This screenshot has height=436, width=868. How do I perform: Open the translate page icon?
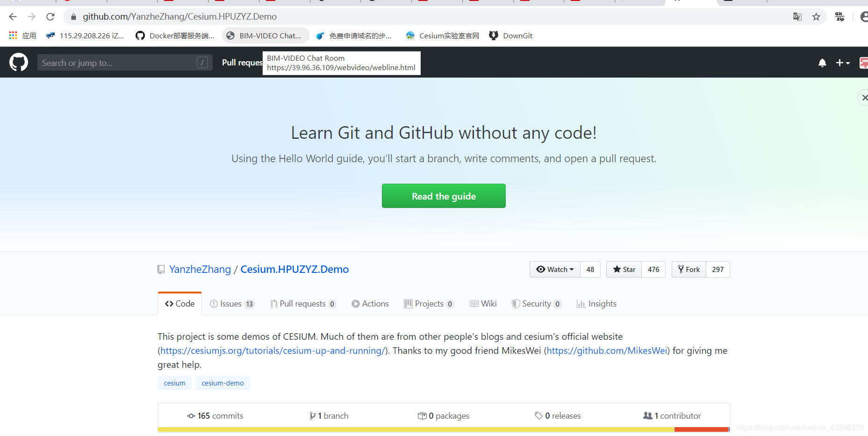(x=797, y=17)
